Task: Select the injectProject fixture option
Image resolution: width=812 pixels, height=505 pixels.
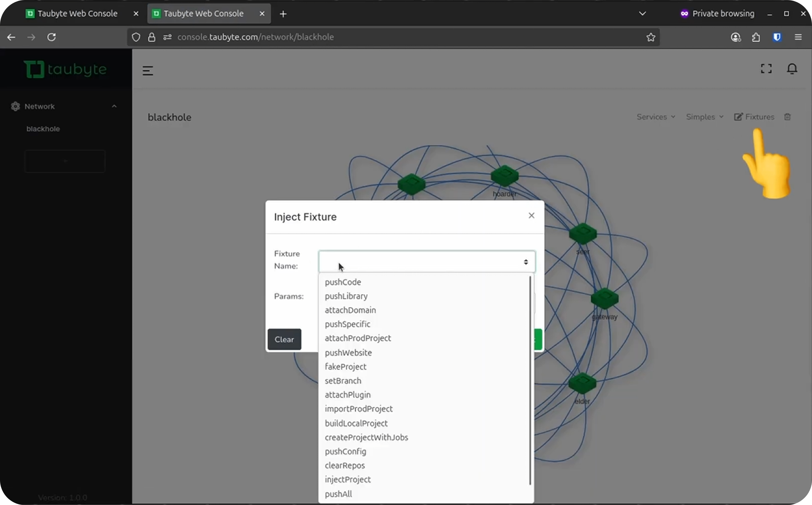Action: click(348, 479)
